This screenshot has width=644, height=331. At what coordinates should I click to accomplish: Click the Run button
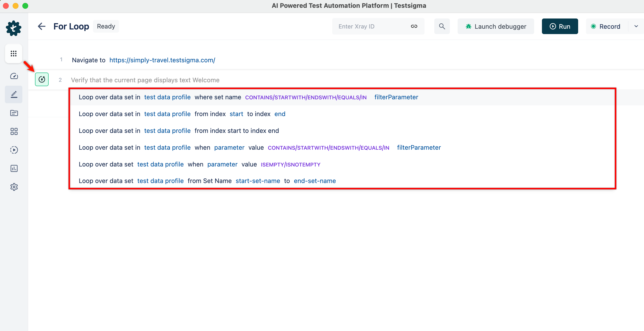pyautogui.click(x=560, y=26)
